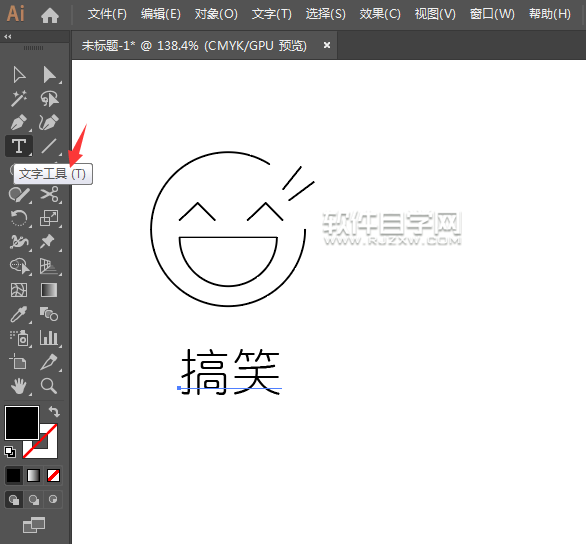Select the Shape Builder tool
The image size is (586, 544).
[x=19, y=266]
